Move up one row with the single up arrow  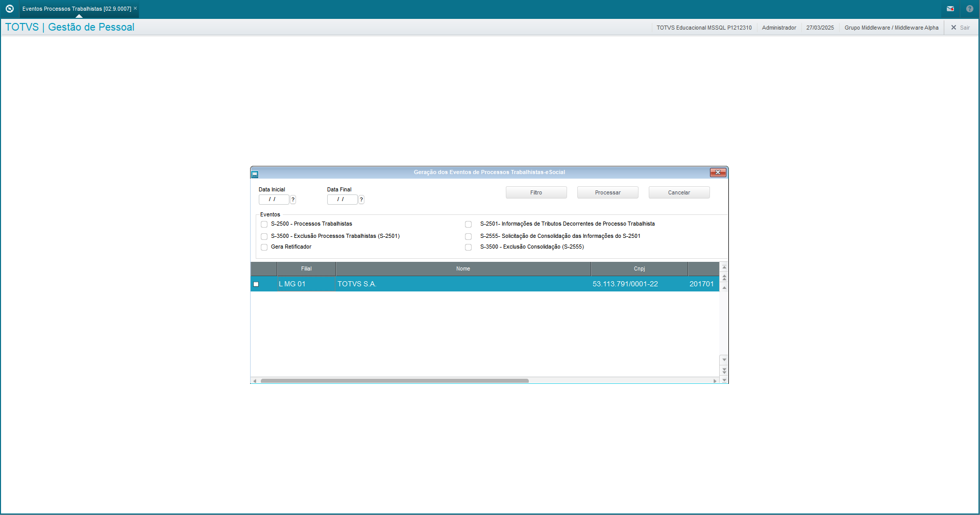click(x=724, y=288)
